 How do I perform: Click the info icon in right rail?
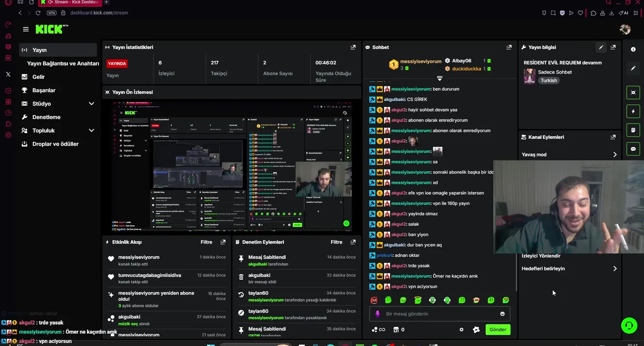tap(633, 49)
